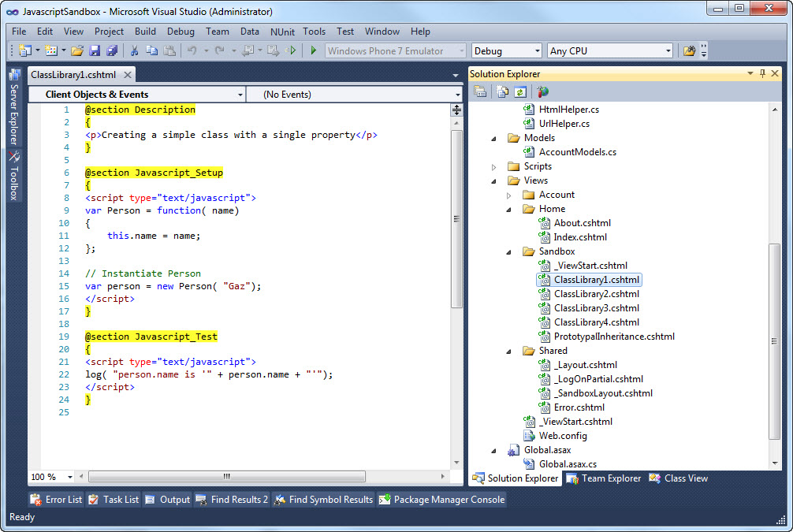Open the Task List panel
The width and height of the screenshot is (793, 532).
[x=114, y=500]
